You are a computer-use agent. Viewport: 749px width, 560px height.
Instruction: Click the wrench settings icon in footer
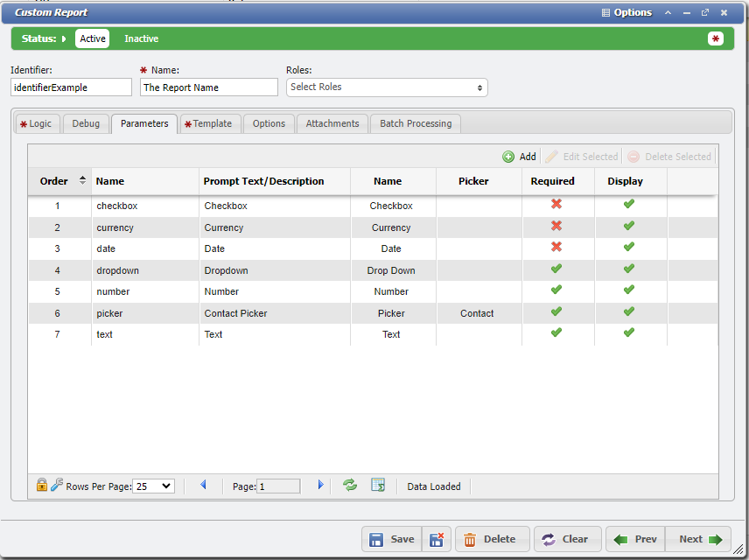point(57,486)
